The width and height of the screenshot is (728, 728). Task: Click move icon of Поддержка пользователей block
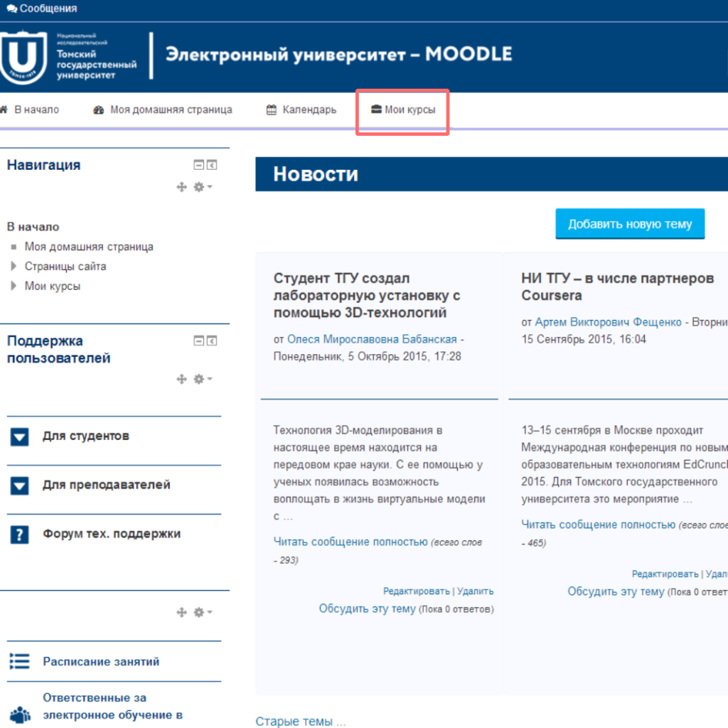pos(181,380)
